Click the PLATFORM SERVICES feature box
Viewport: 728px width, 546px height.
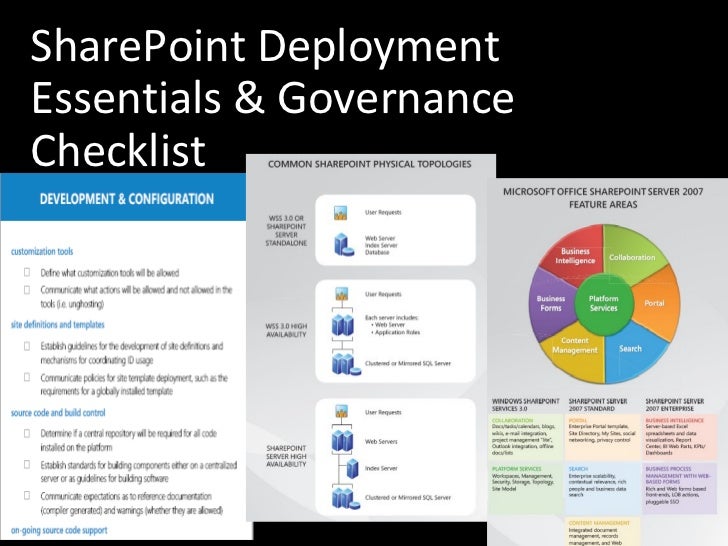pyautogui.click(x=526, y=488)
